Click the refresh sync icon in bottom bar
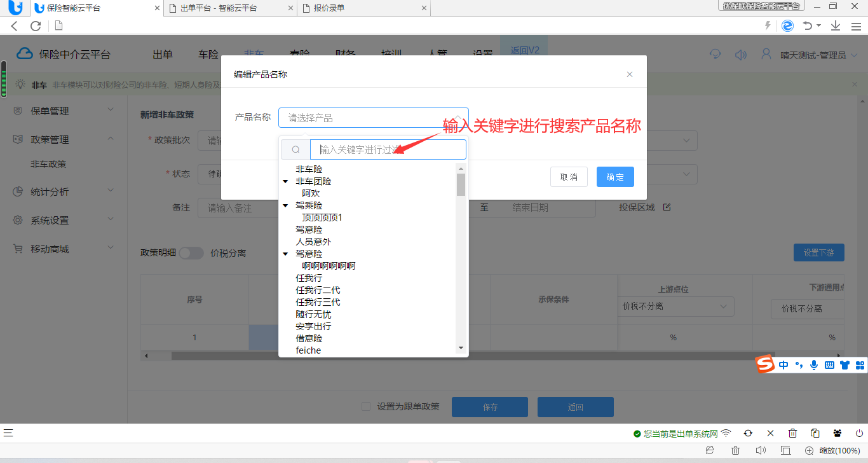This screenshot has width=868, height=463. coord(748,433)
